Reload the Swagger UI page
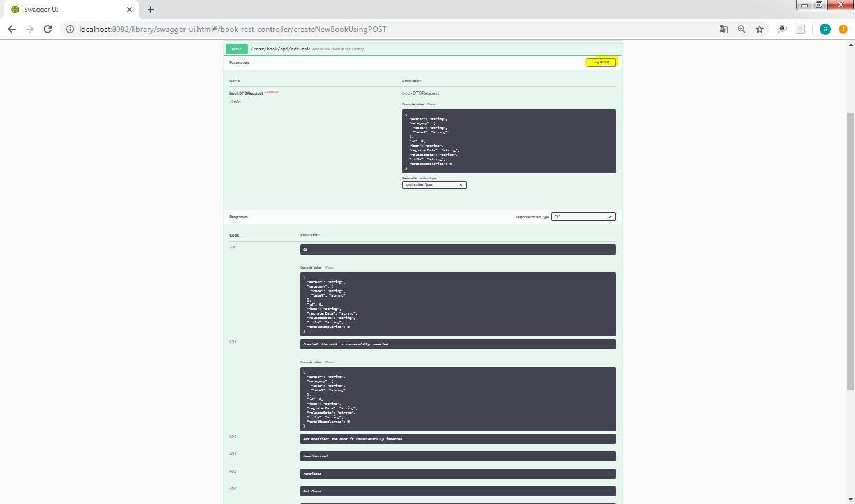 [x=48, y=29]
